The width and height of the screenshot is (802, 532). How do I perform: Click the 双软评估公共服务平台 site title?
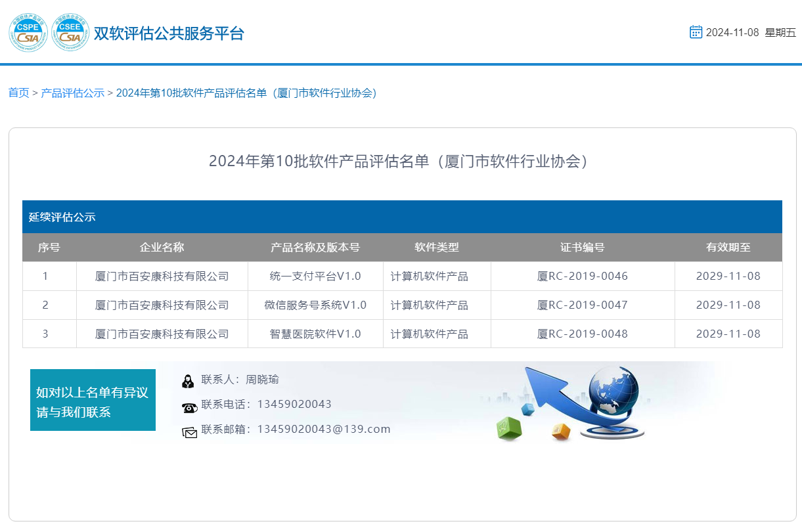click(169, 33)
